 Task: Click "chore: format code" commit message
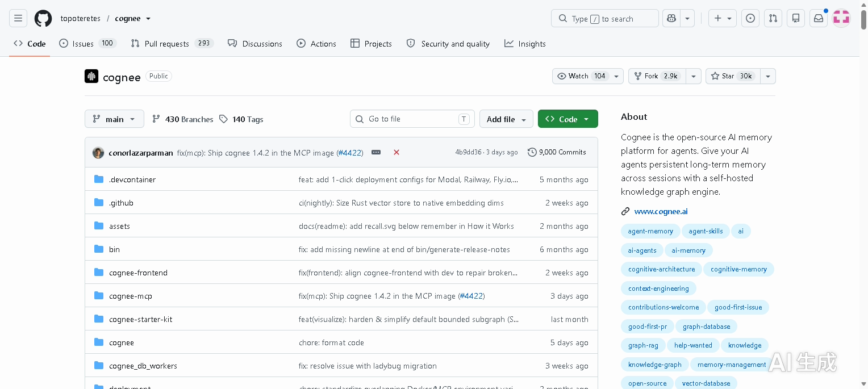[x=331, y=342]
